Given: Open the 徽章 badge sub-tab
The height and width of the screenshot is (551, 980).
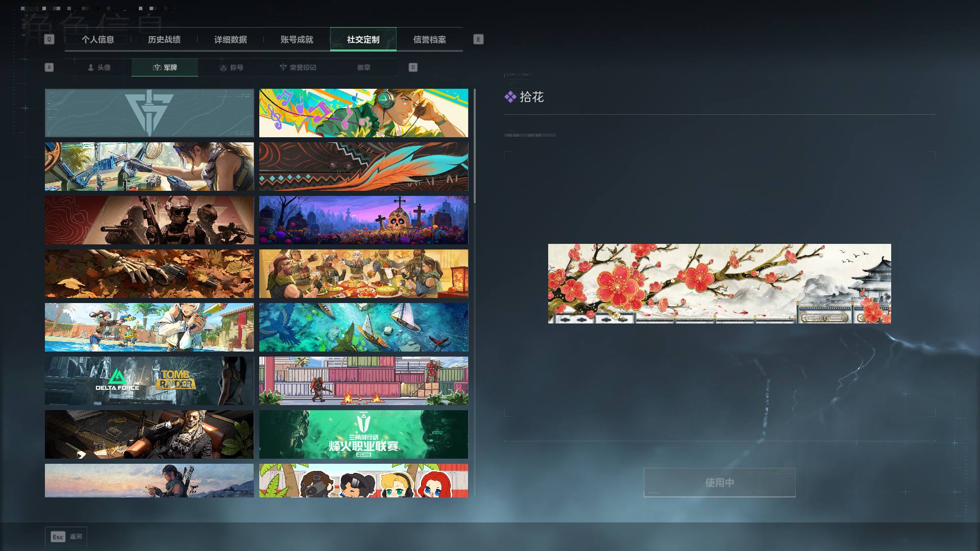Looking at the screenshot, I should (x=364, y=67).
